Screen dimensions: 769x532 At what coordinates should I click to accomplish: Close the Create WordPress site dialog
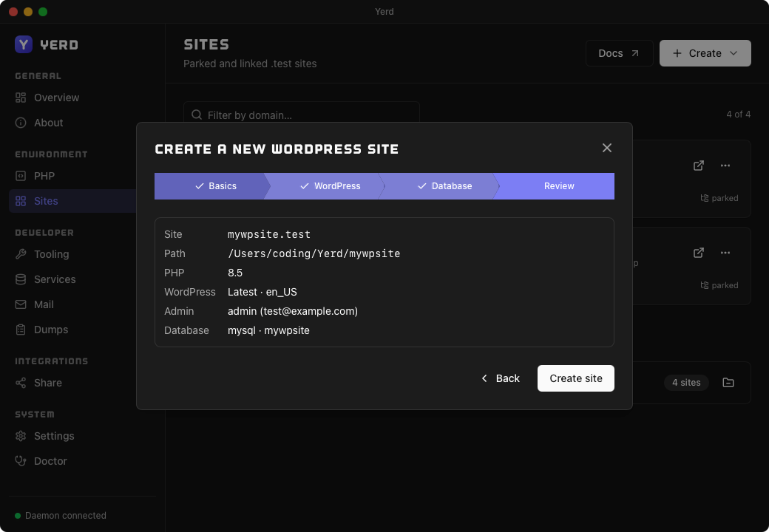click(x=606, y=148)
